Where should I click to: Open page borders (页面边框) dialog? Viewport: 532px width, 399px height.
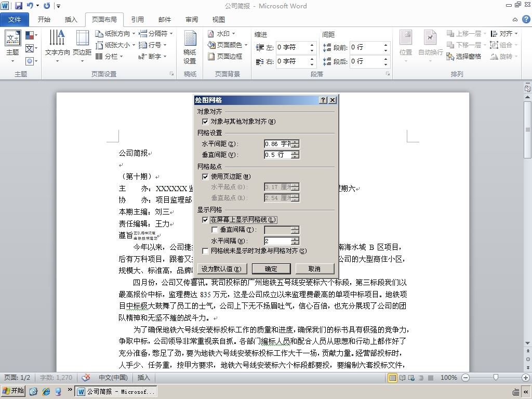point(225,56)
